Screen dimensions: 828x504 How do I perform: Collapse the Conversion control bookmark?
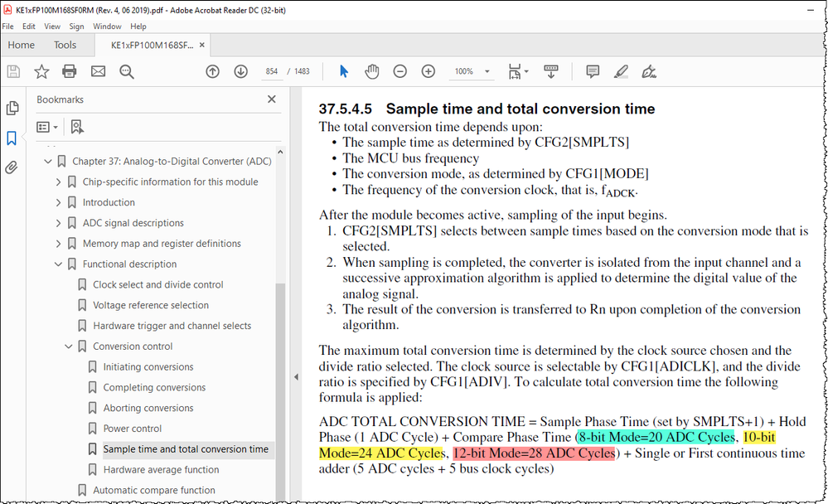coord(70,346)
